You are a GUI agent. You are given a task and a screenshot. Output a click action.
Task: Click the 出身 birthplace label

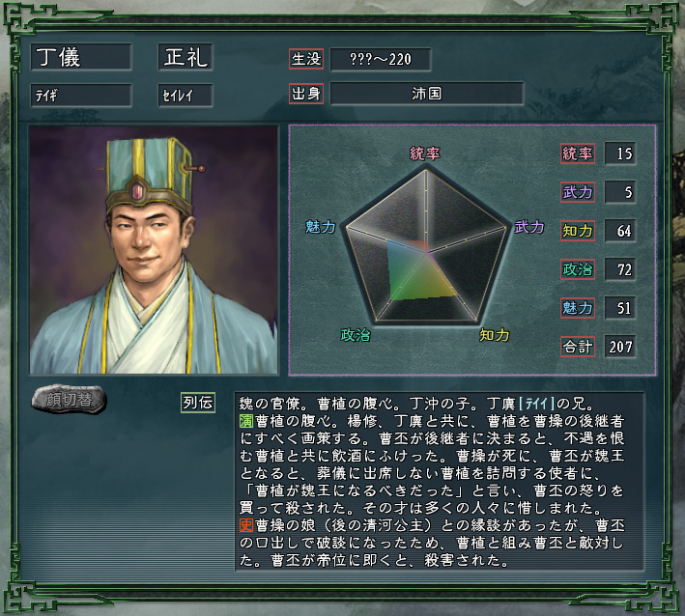[306, 94]
